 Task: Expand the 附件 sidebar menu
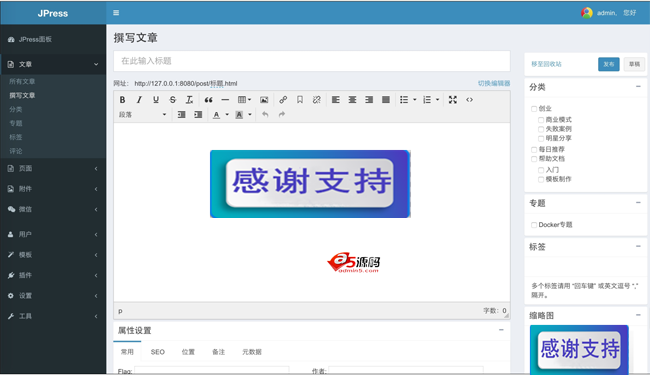(x=53, y=189)
